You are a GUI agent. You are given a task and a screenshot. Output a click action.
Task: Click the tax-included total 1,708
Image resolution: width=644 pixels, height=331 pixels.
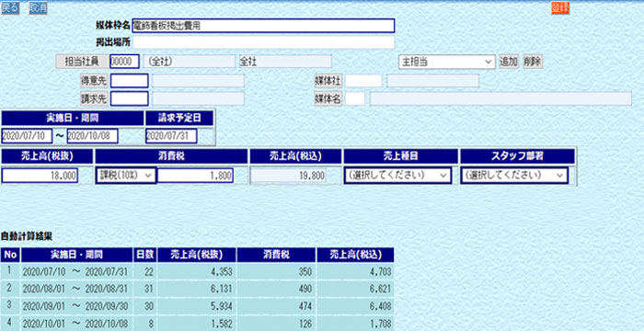tap(380, 324)
